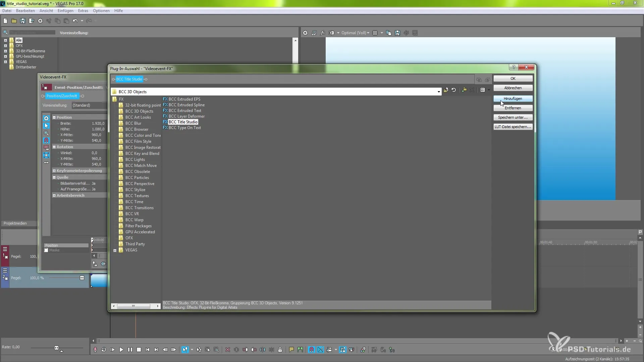The height and width of the screenshot is (362, 644).
Task: Toggle overlays grid icon in preview
Action: pyautogui.click(x=375, y=33)
